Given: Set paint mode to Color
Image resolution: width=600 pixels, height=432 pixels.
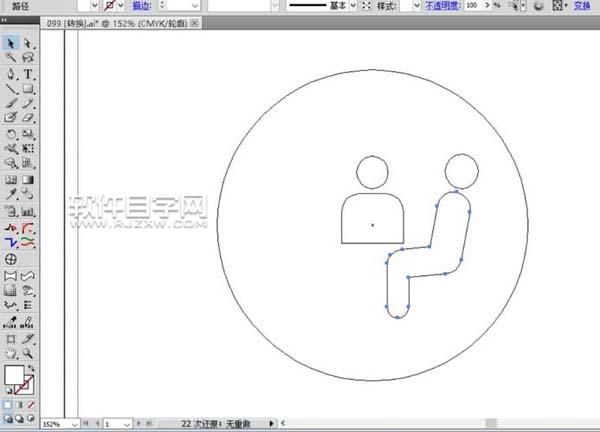Looking at the screenshot, I should (8, 405).
